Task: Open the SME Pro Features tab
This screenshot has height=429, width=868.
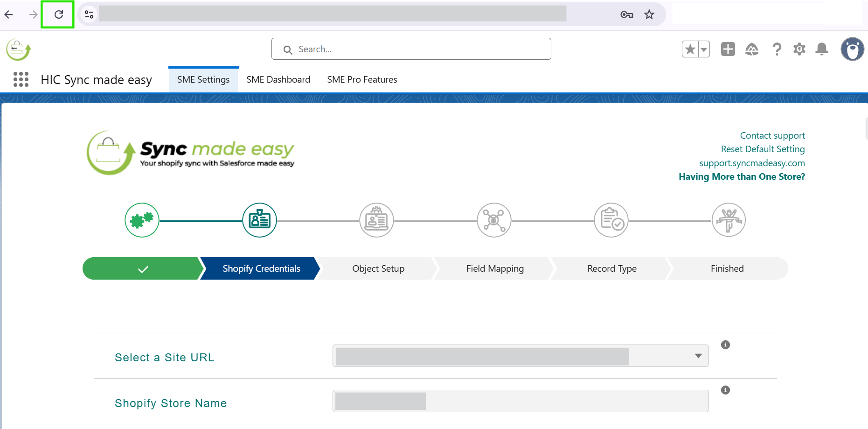Action: [362, 79]
